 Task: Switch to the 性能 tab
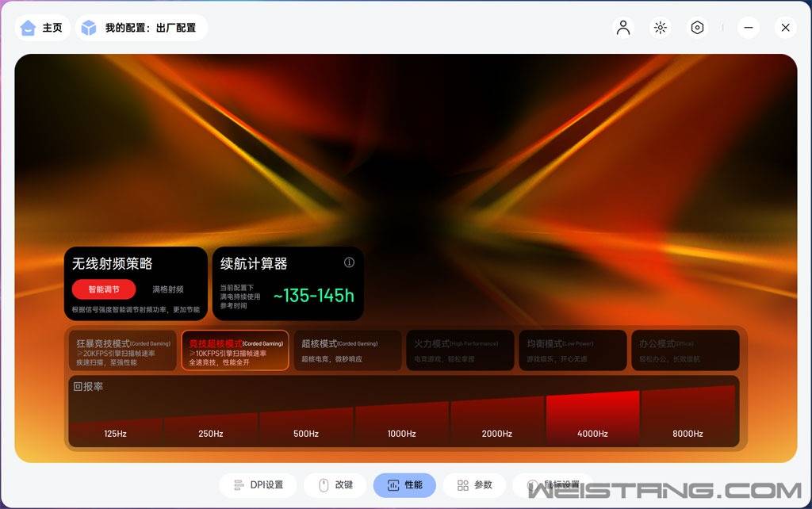[405, 484]
